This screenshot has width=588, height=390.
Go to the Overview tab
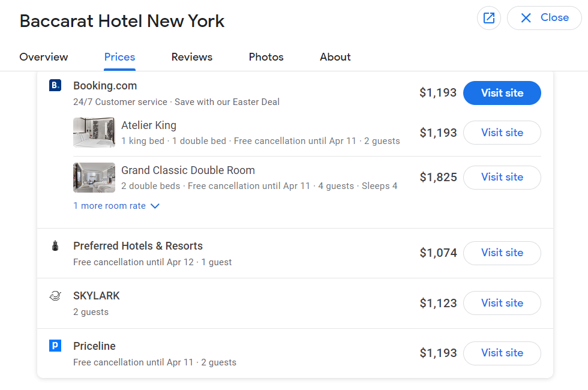[43, 57]
